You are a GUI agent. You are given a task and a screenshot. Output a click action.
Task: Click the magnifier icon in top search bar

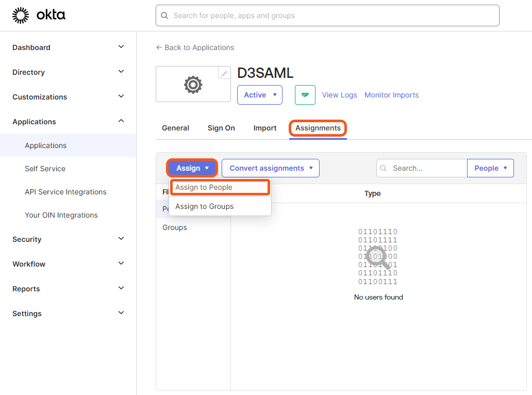coord(165,15)
